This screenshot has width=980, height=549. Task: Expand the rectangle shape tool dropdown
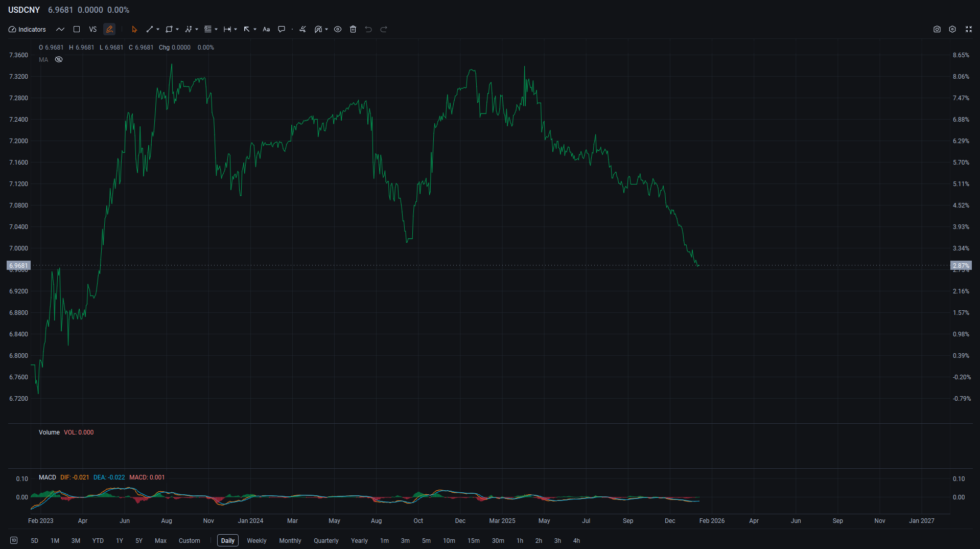pos(177,29)
